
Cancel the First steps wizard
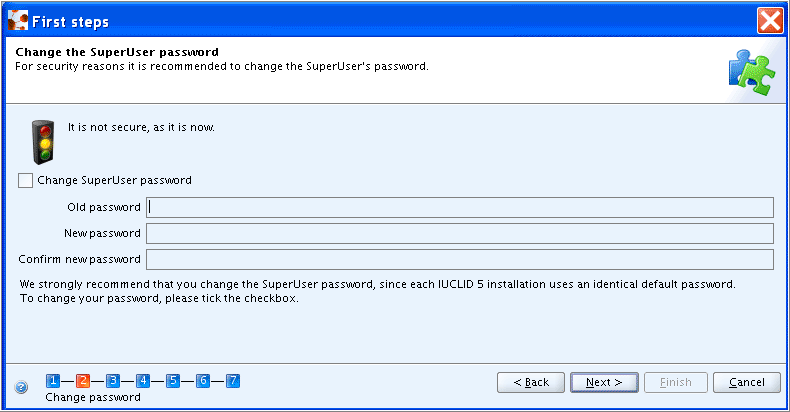(747, 382)
